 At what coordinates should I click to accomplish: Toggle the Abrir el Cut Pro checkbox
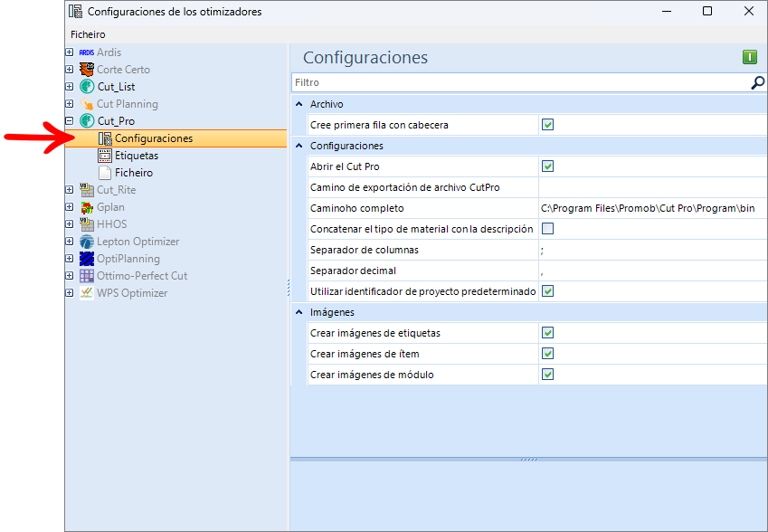[x=547, y=166]
